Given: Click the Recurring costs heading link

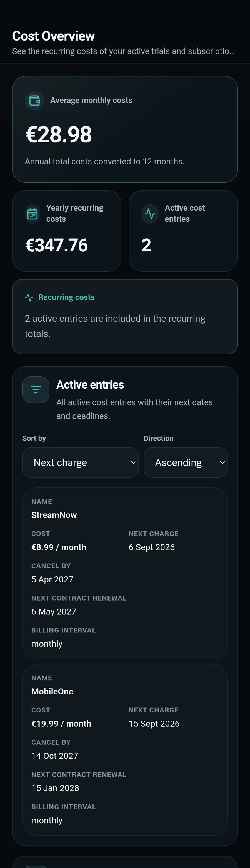Looking at the screenshot, I should point(66,297).
